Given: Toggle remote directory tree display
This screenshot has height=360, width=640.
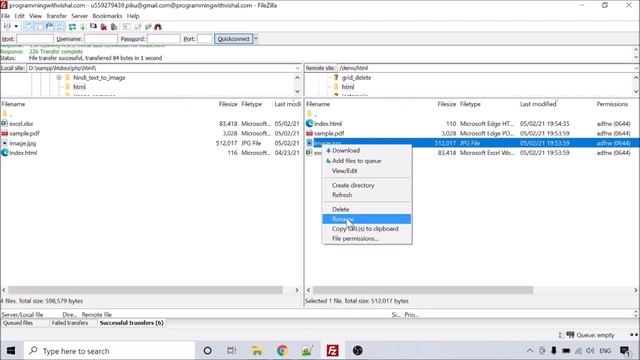Looking at the screenshot, I should tap(49, 27).
